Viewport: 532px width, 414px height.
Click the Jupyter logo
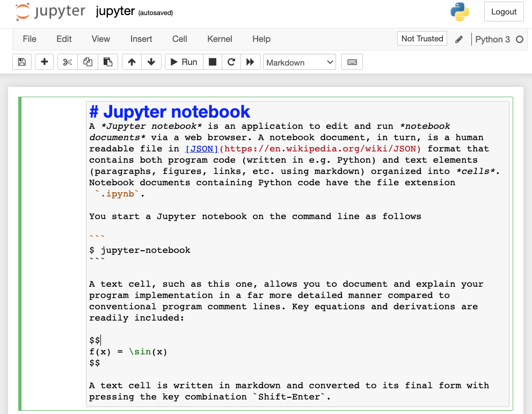pos(50,11)
